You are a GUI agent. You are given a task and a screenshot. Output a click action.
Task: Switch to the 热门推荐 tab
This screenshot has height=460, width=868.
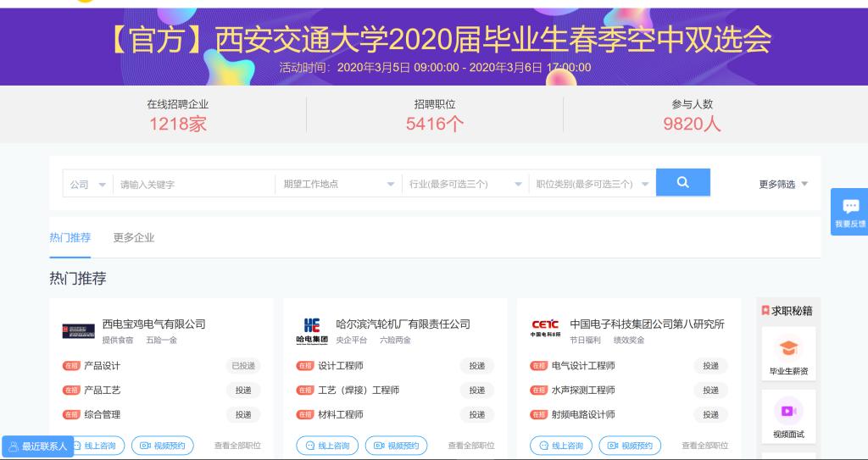pos(70,238)
